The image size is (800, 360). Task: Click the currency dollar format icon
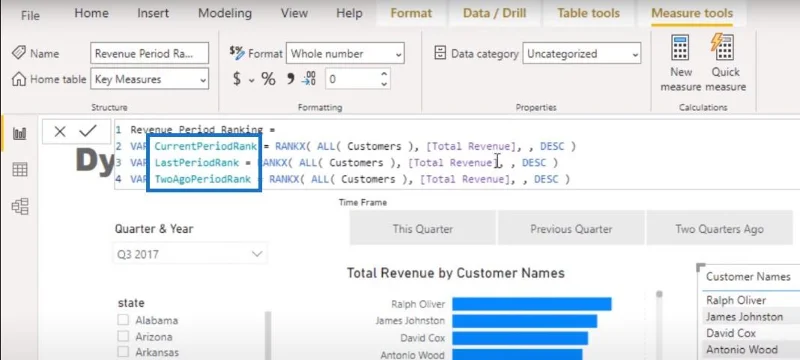pos(237,79)
